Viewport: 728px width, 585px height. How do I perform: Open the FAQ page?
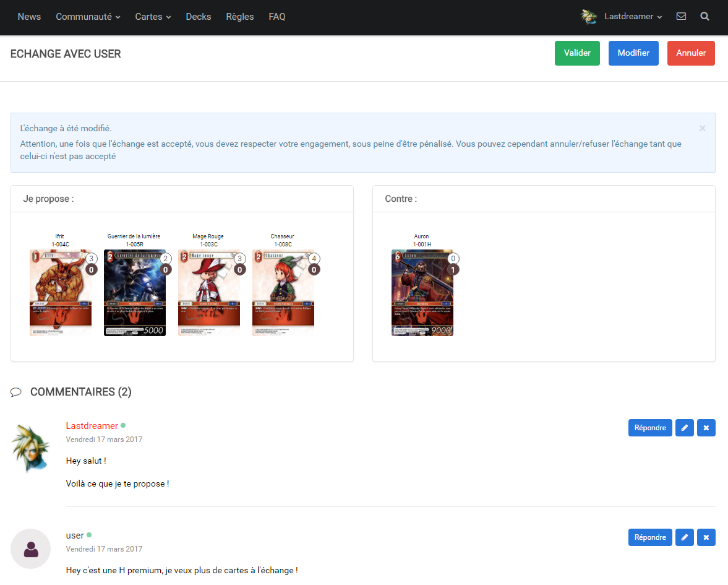click(x=276, y=17)
